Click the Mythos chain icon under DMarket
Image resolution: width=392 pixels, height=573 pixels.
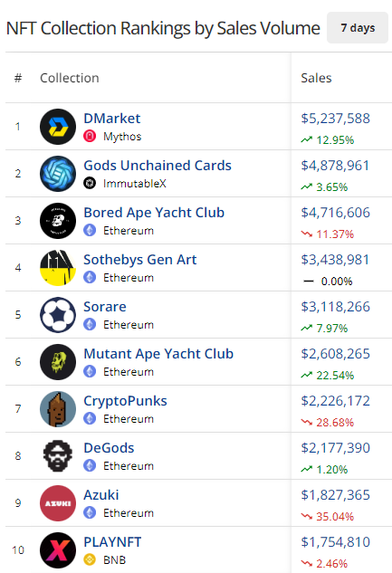pyautogui.click(x=90, y=137)
